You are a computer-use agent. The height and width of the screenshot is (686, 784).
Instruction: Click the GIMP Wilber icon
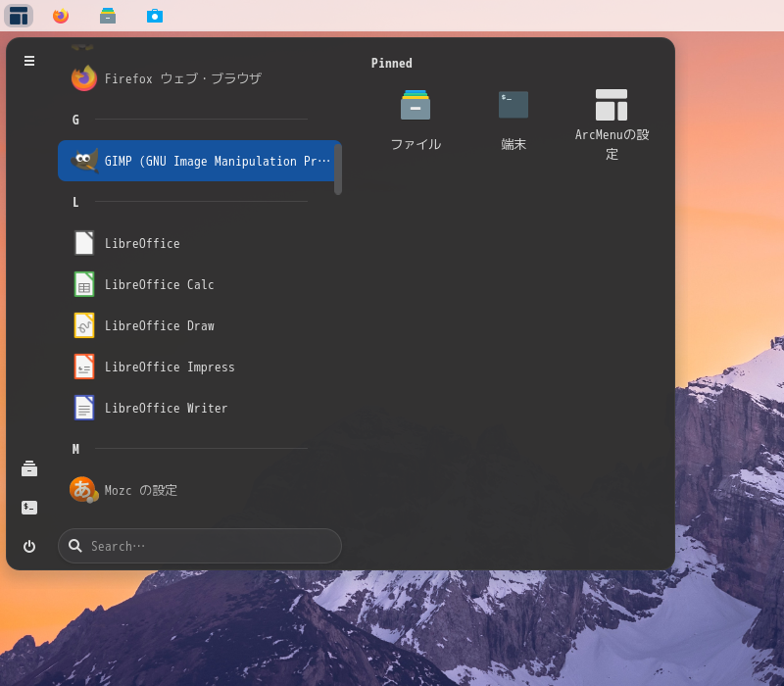pyautogui.click(x=84, y=161)
